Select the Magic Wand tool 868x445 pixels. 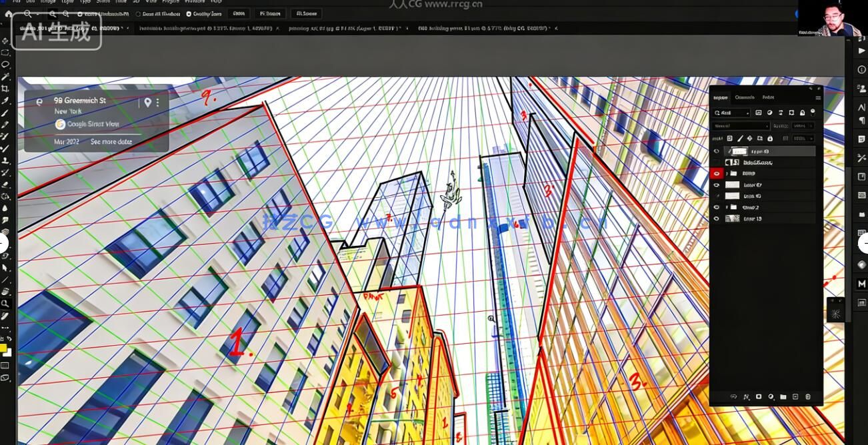5,77
